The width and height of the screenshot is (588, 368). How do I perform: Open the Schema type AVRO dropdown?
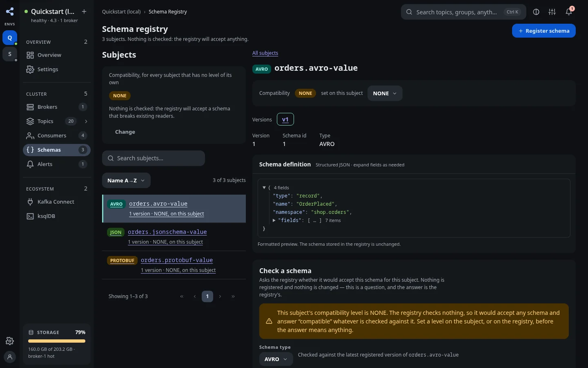click(276, 359)
